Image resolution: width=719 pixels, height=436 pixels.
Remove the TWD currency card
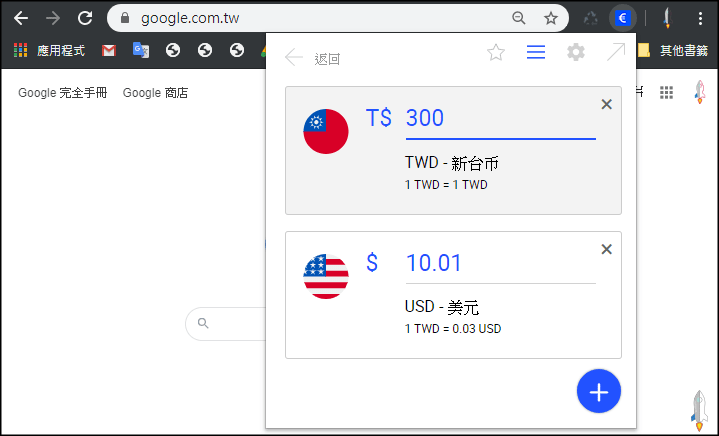[606, 104]
